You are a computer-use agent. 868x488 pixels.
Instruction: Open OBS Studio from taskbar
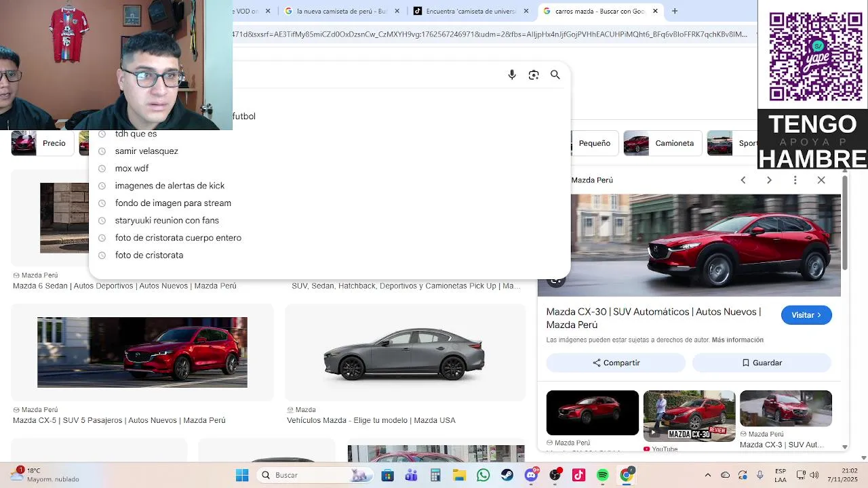(x=555, y=475)
